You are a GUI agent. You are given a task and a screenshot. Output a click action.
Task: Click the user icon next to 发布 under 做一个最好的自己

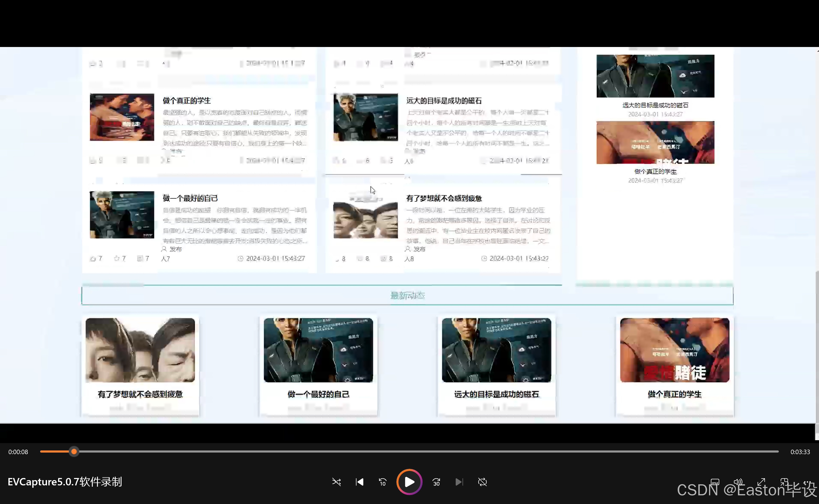[x=164, y=249]
